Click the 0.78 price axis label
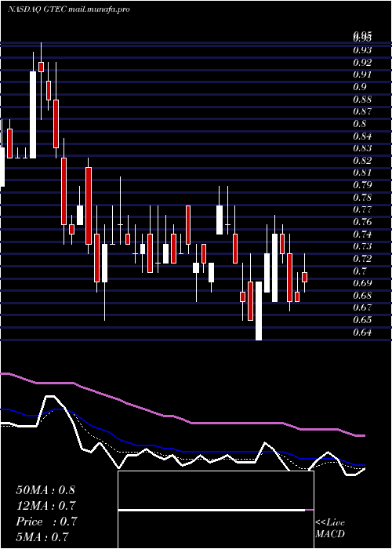This screenshot has width=392, height=549. click(362, 197)
